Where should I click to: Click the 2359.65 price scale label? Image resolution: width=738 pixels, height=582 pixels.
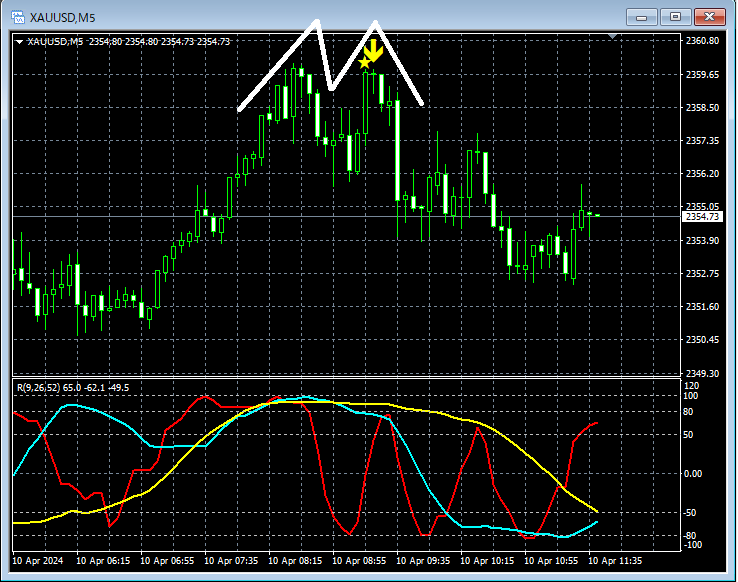702,74
